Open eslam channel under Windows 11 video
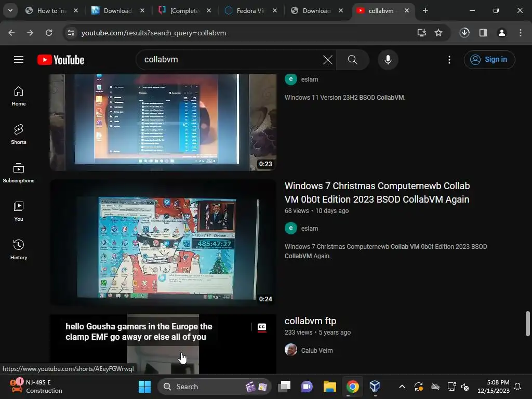Image resolution: width=532 pixels, height=399 pixels. point(310,79)
